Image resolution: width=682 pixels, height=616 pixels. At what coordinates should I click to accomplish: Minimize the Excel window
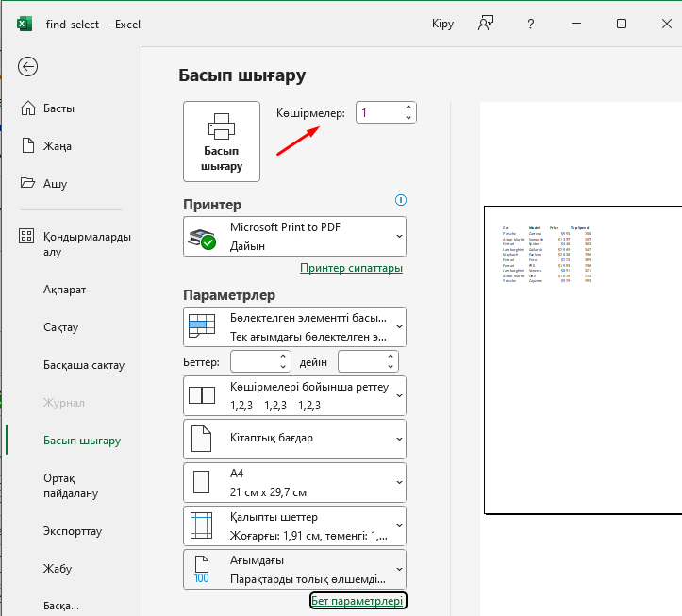click(x=576, y=24)
